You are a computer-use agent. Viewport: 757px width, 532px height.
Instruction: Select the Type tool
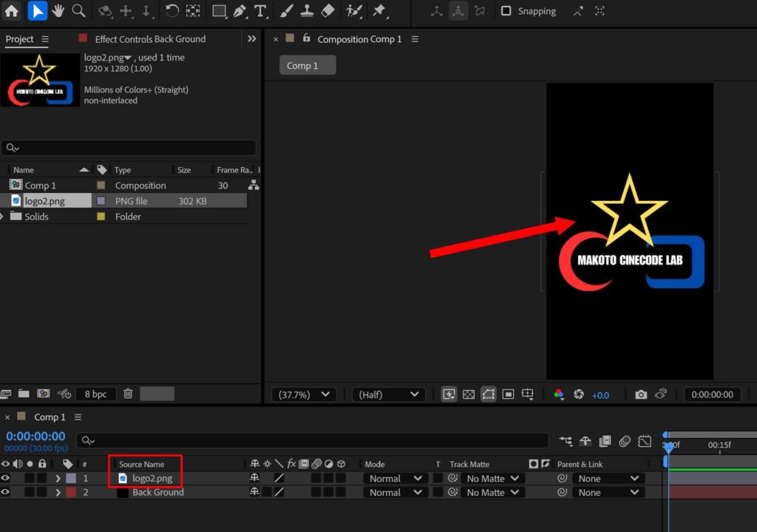260,10
